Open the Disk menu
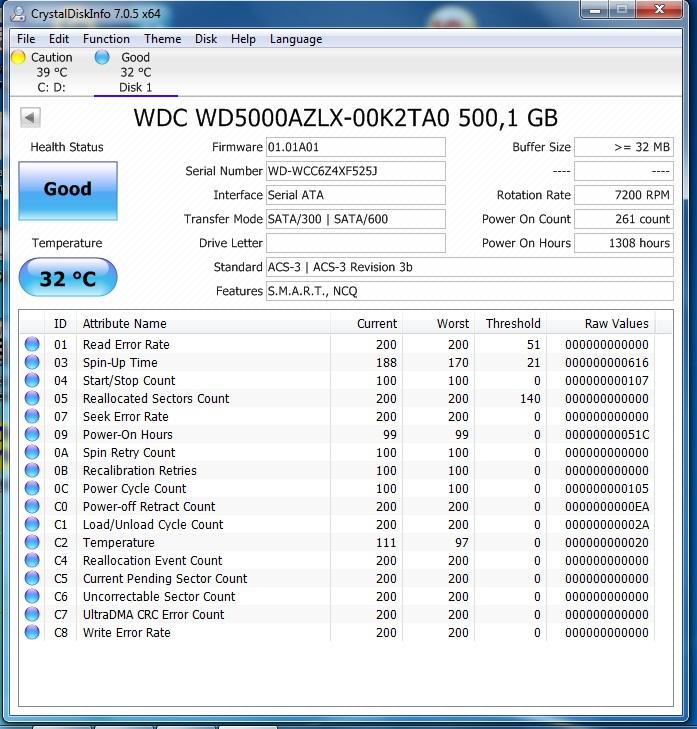 tap(206, 39)
